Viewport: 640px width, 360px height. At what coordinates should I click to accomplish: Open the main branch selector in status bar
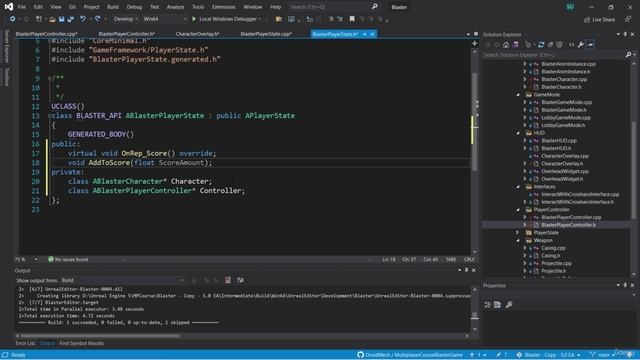(x=602, y=355)
